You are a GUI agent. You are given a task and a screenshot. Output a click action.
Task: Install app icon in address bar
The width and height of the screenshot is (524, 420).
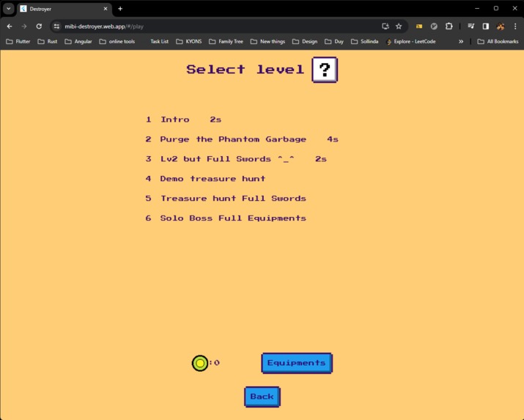coord(385,26)
